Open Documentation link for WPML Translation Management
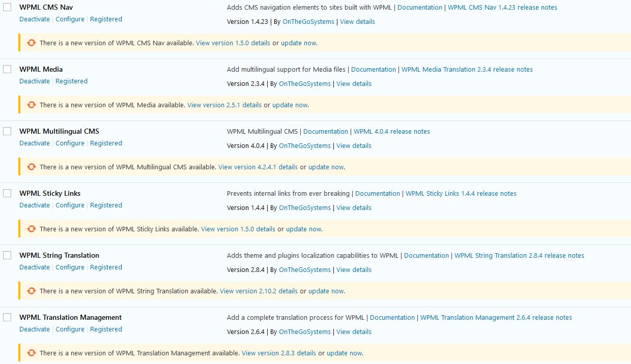This screenshot has width=631, height=364. [x=392, y=318]
